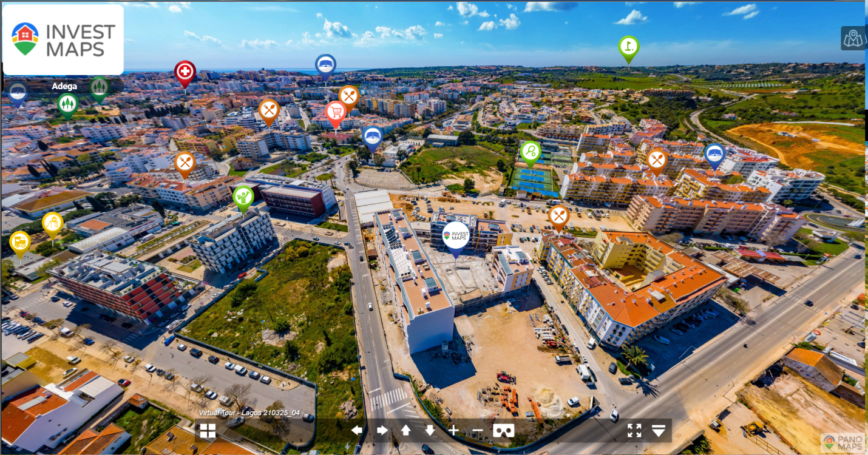Open the Pano Maps logo link

[842, 442]
